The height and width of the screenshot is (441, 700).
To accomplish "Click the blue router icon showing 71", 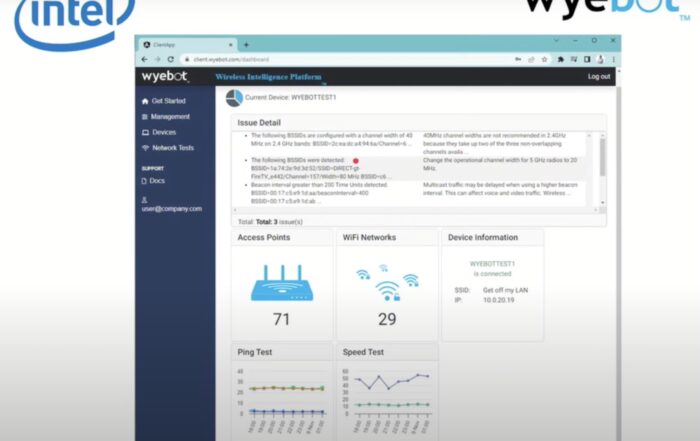I will pos(282,283).
